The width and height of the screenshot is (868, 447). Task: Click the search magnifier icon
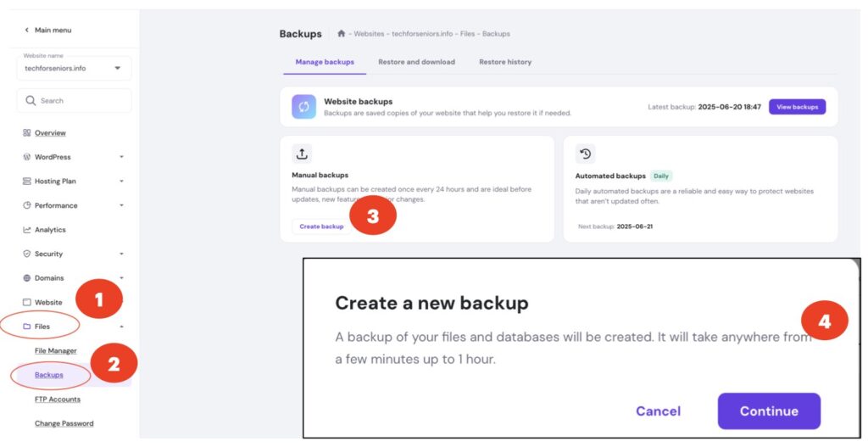tap(31, 101)
